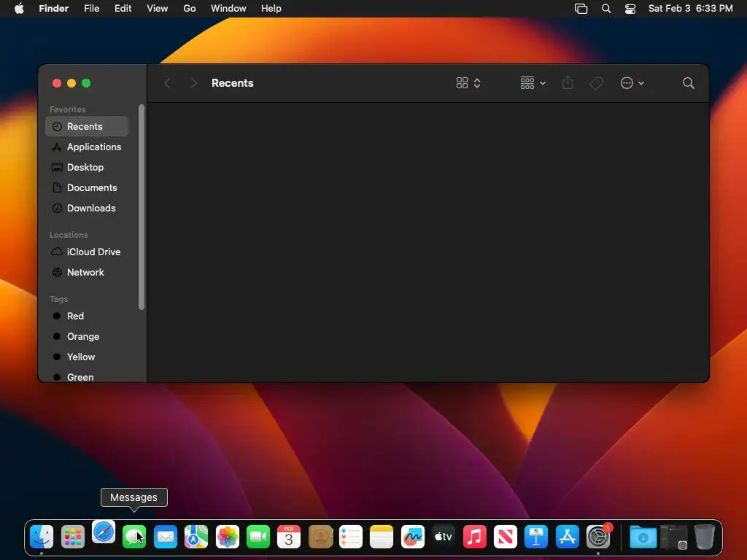Open the Group By dropdown
The image size is (747, 560).
533,83
